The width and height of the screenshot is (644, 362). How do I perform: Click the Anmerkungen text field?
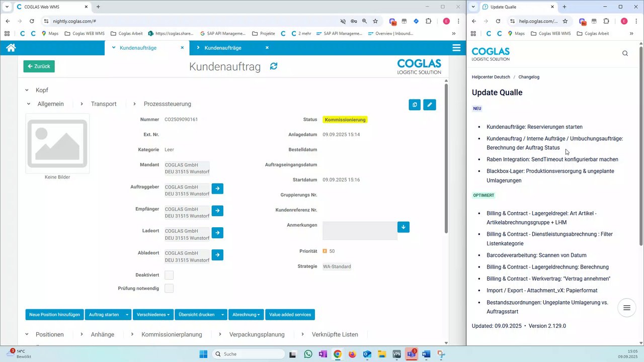(x=360, y=231)
